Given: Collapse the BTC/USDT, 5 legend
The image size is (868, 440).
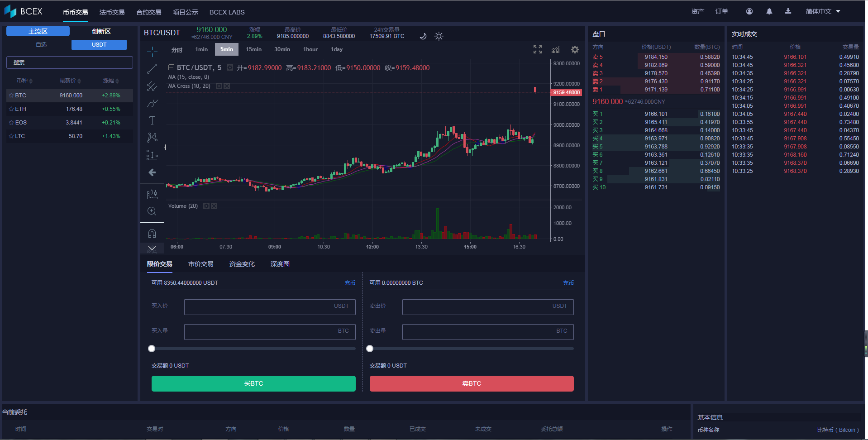Looking at the screenshot, I should (x=171, y=67).
